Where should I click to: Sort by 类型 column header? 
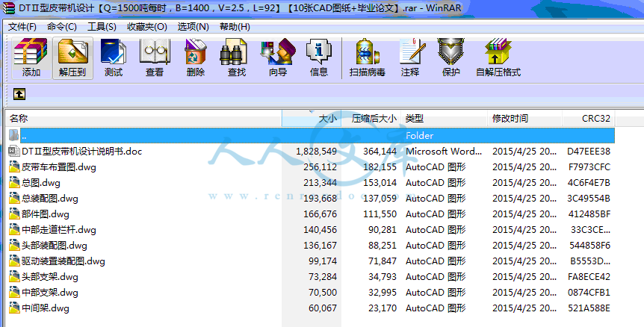(445, 119)
